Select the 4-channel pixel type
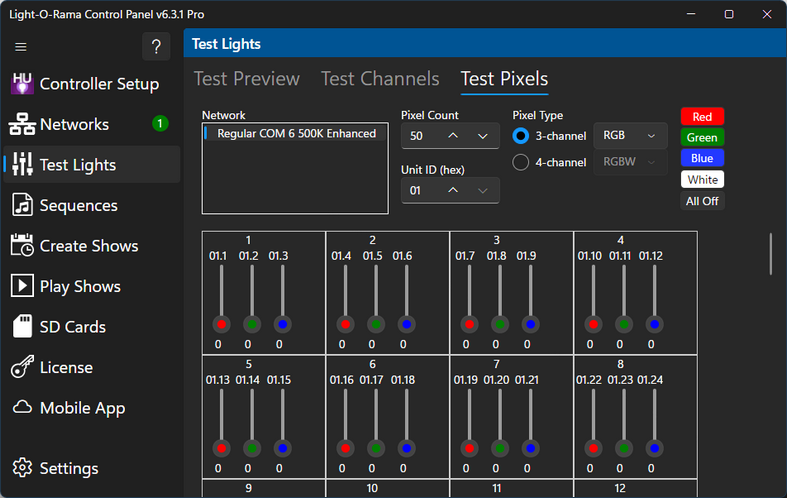Viewport: 787px width, 498px height. click(x=521, y=163)
